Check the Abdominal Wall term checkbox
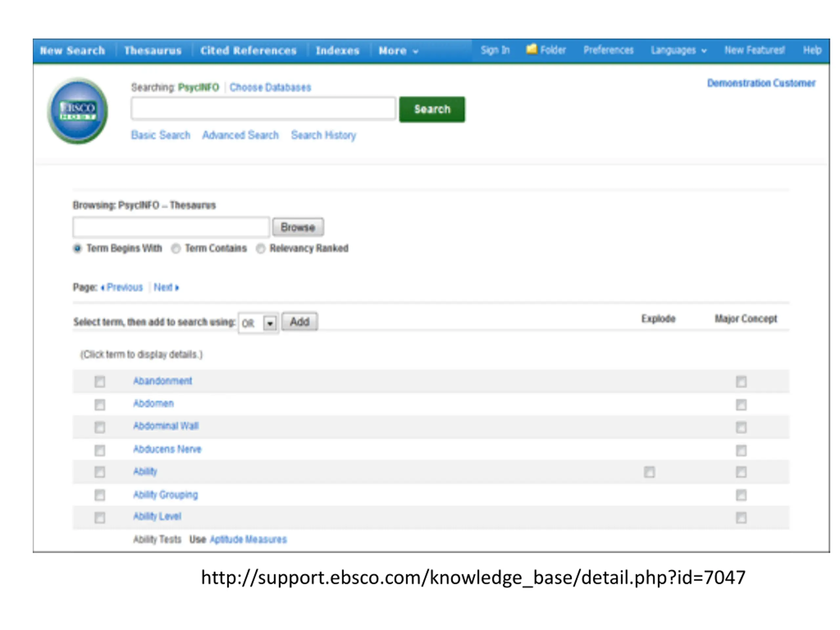The image size is (840, 630). [x=100, y=428]
